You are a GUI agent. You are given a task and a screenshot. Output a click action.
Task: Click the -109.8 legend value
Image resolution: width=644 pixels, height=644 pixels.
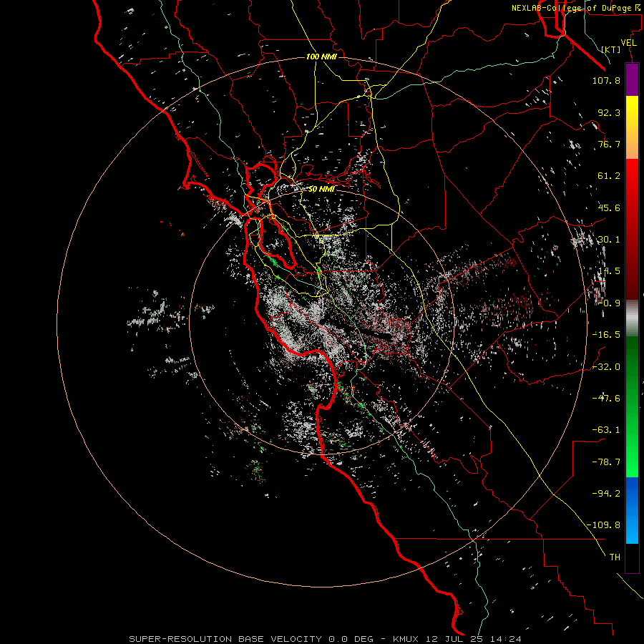click(x=603, y=525)
